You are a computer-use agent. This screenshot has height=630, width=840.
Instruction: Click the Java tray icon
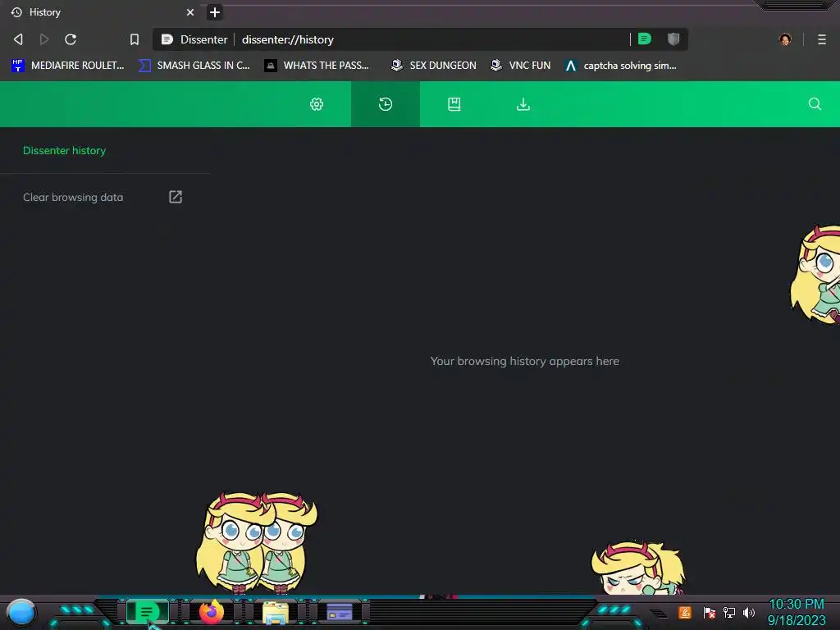685,612
